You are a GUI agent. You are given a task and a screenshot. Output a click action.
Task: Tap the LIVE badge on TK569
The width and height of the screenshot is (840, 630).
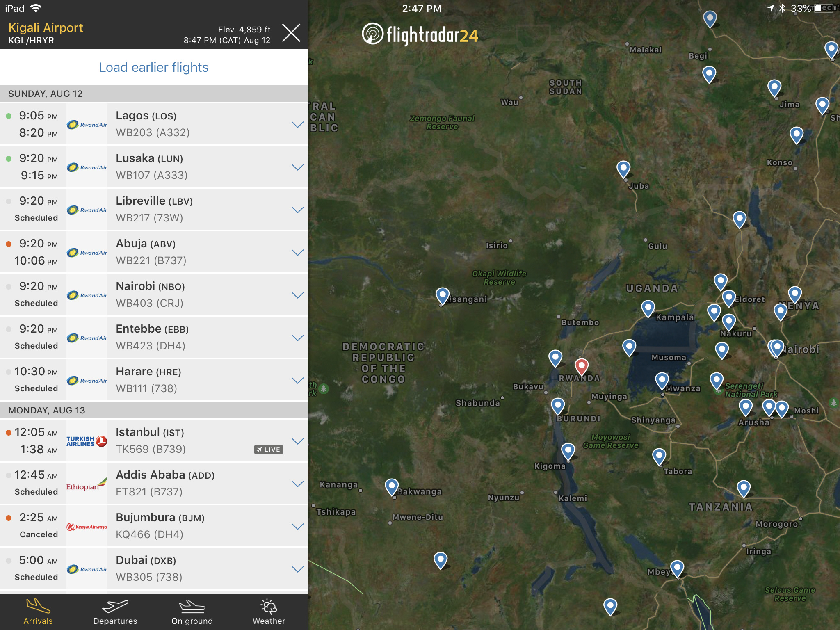[x=269, y=450]
